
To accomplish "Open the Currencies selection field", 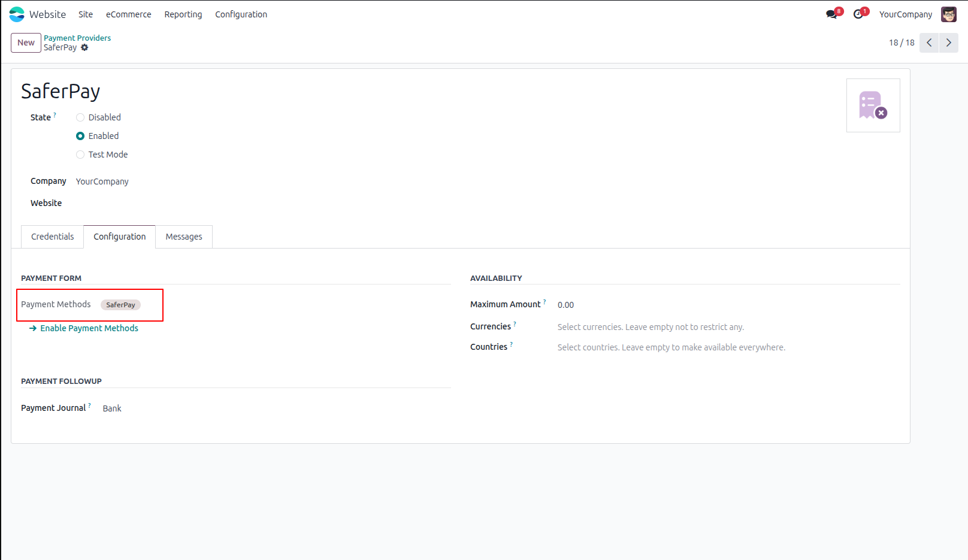I will [728, 327].
